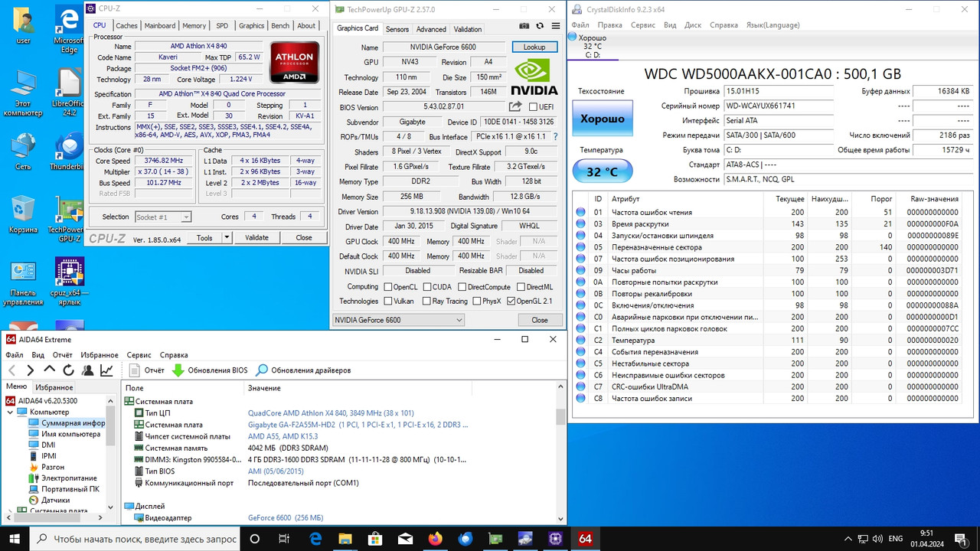Toggle the UEFI checkbox in GPU-Z
This screenshot has height=551, width=980.
533,107
